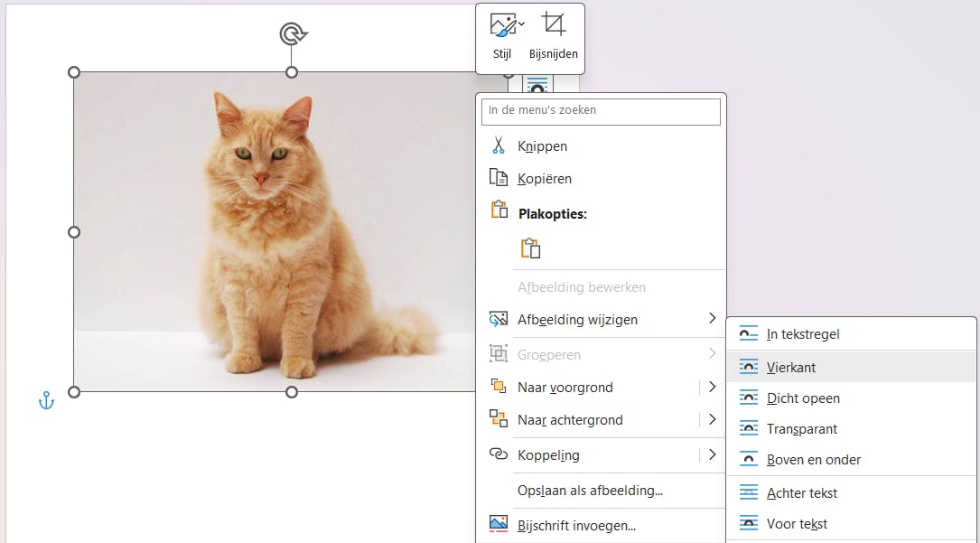Click the Achter tekst wrap icon
Screen dimensions: 980x543
tap(748, 492)
